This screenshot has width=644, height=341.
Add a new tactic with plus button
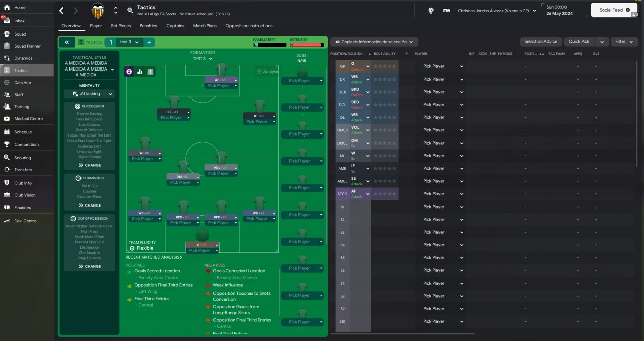[149, 42]
